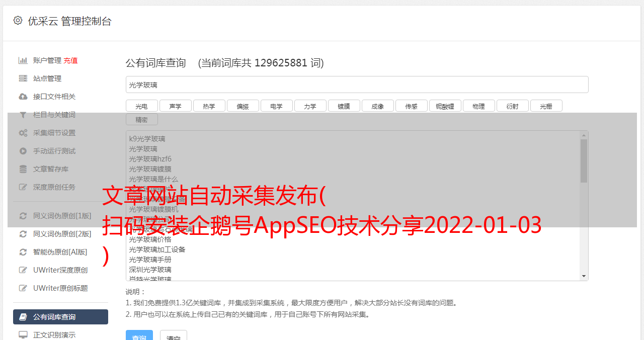Select 光学玻璃手册 in the results list
644x340 pixels.
[x=150, y=260]
